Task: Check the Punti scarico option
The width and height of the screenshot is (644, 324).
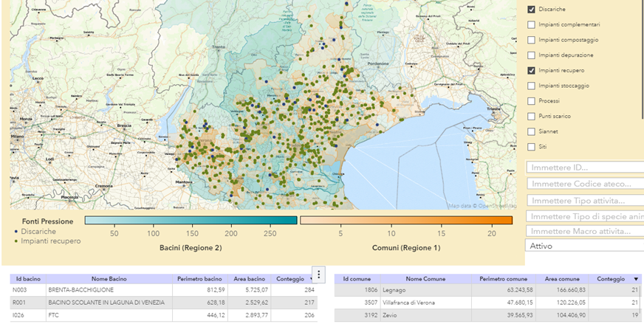Action: coord(531,117)
